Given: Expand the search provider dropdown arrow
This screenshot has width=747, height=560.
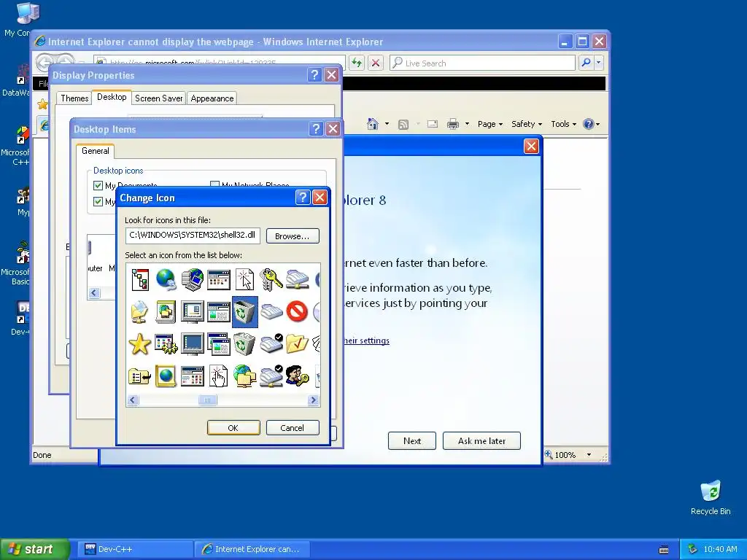Looking at the screenshot, I should (x=598, y=63).
